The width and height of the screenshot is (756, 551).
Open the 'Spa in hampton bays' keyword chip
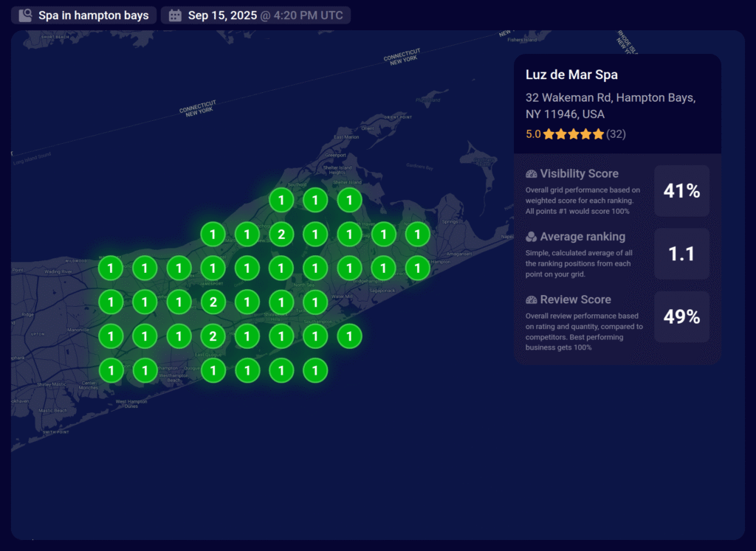[84, 15]
